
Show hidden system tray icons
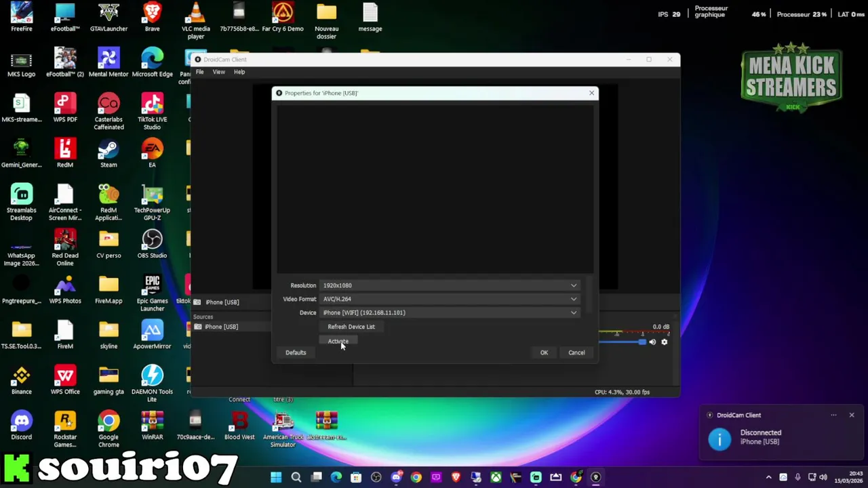coord(768,477)
